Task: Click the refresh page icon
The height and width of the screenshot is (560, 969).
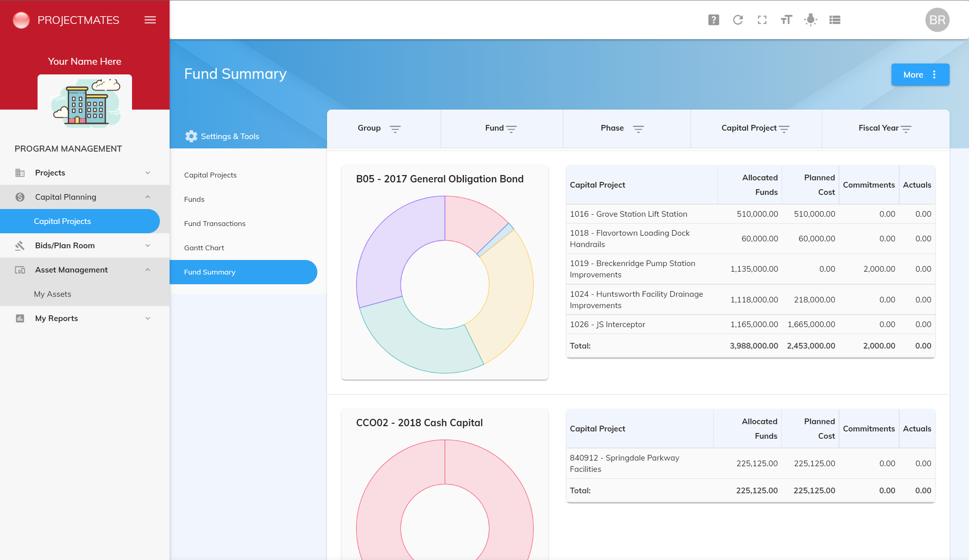Action: [738, 20]
